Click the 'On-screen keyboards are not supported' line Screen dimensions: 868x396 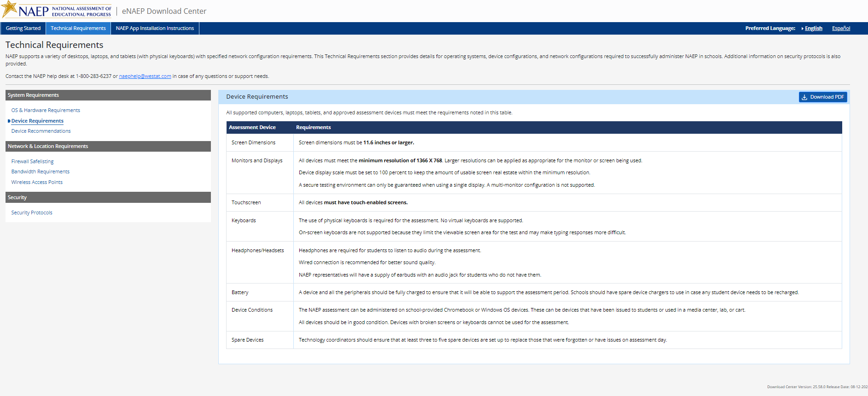coord(462,232)
